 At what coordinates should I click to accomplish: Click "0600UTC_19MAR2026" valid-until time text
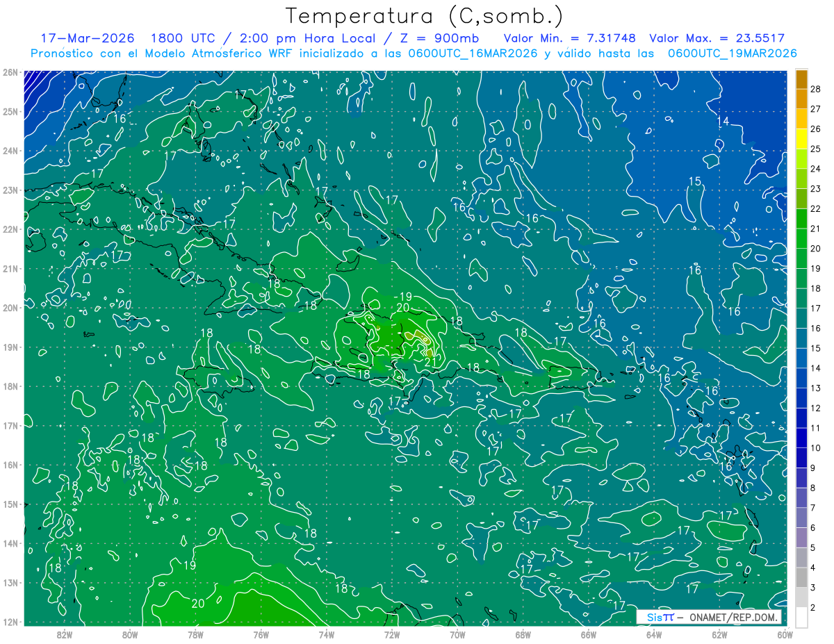click(x=732, y=53)
